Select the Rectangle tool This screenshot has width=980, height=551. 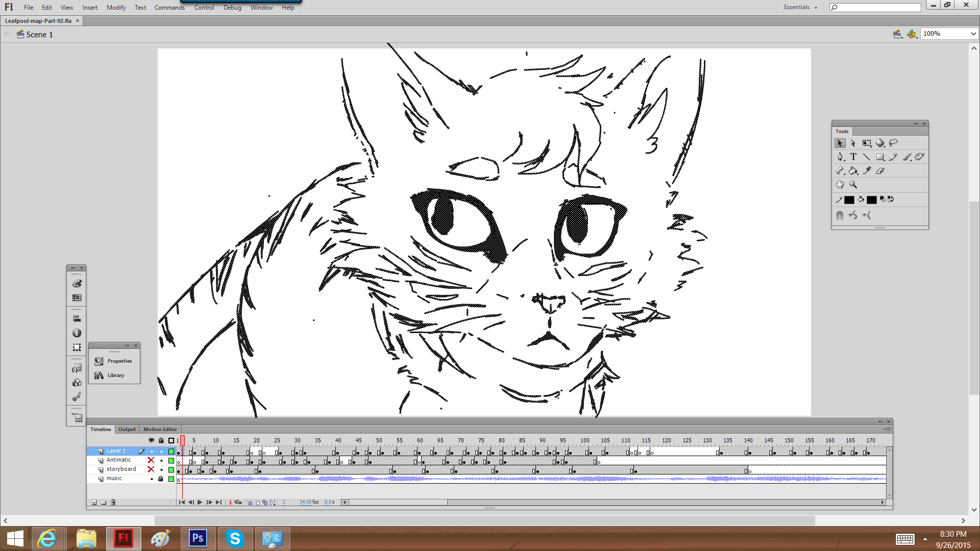point(880,157)
